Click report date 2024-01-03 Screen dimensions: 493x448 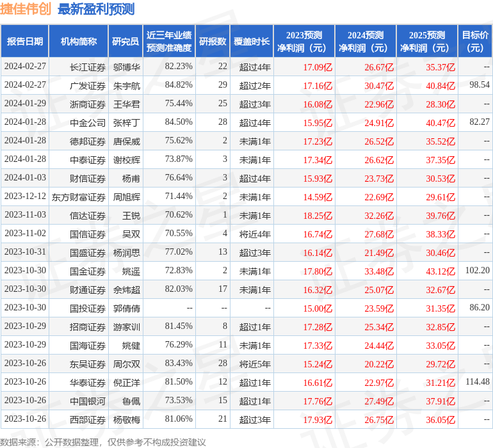click(x=25, y=177)
